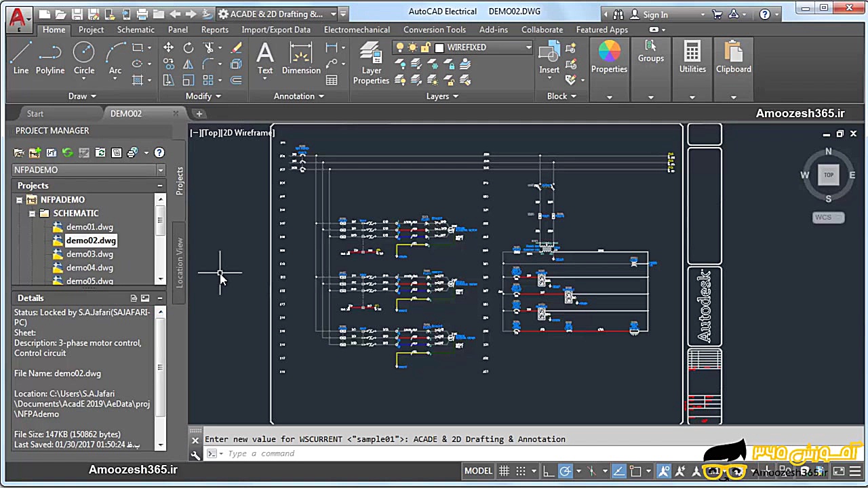Expand the Block panel

coord(561,96)
